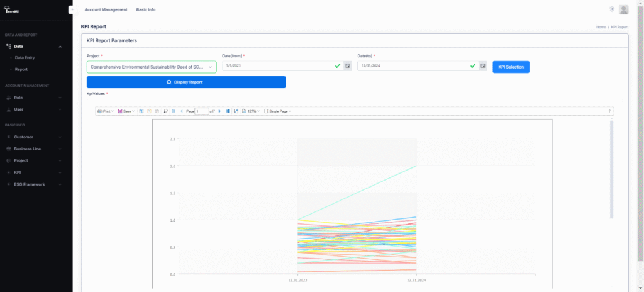Click the user avatar icon

click(623, 9)
